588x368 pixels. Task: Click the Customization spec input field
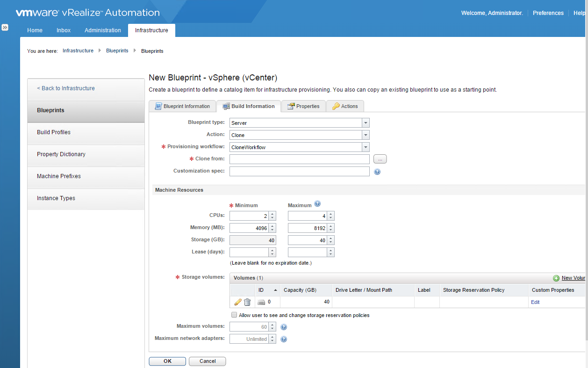pyautogui.click(x=300, y=172)
